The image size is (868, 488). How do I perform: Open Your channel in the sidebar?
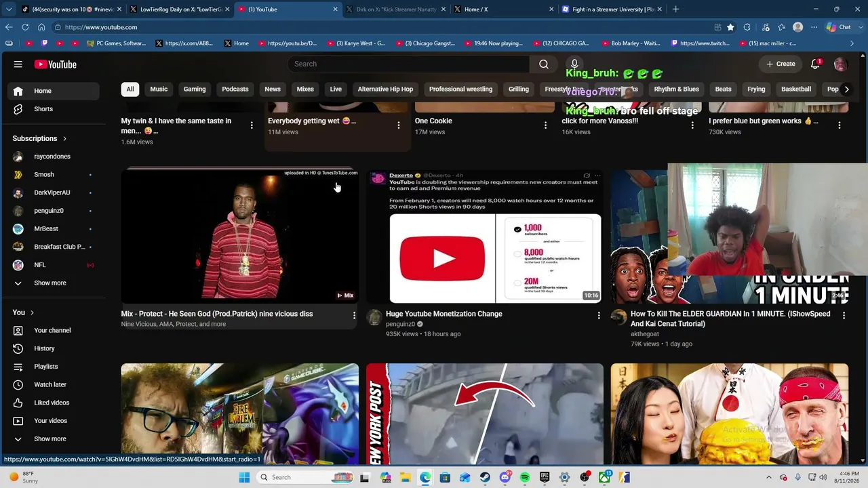click(53, 330)
